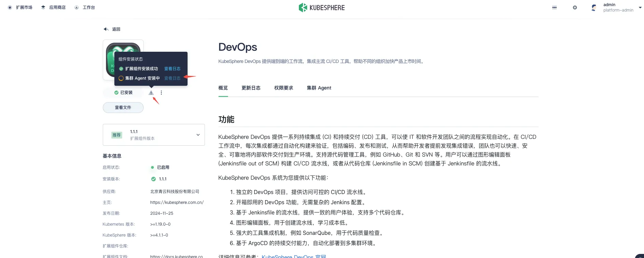Click the admin username
This screenshot has height=258, width=644.
click(609, 5)
